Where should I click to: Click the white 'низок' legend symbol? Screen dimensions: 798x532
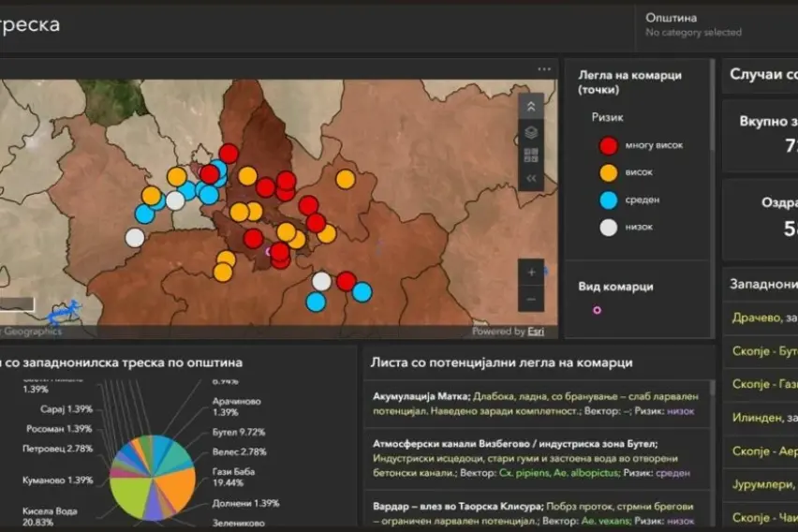pos(608,227)
